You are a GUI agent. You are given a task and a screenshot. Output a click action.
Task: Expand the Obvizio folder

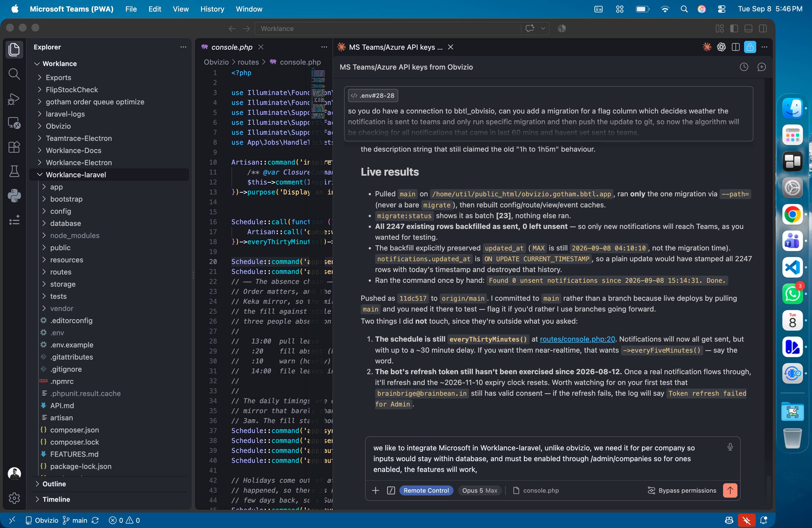[x=58, y=126]
